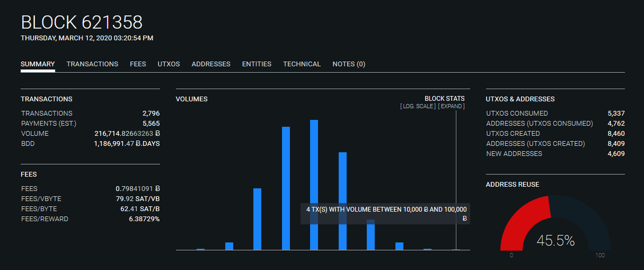Click the Block Stats label
This screenshot has height=270, width=644.
(444, 99)
